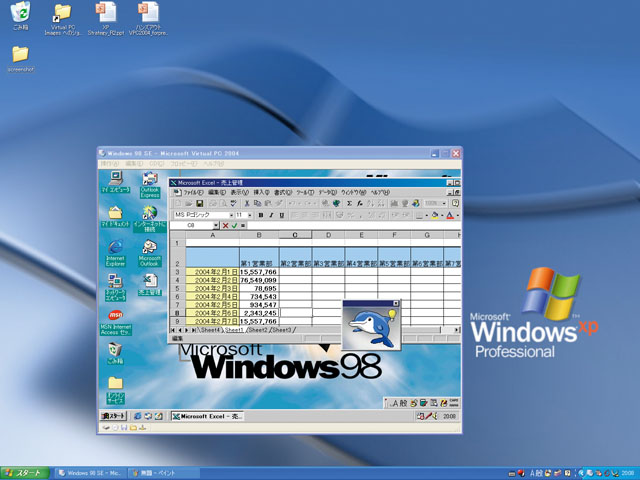The image size is (640, 480).
Task: Toggle Underline formatting in Excel
Action: coord(282,215)
